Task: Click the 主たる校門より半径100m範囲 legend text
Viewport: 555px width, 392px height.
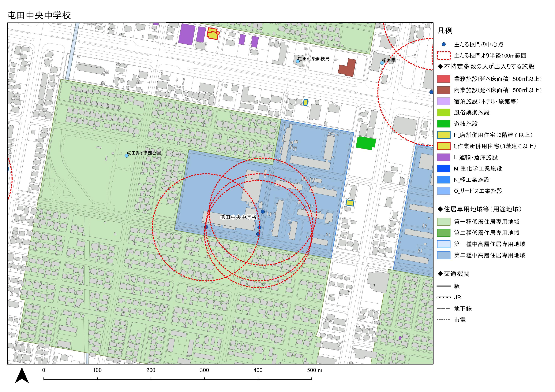Action: [490, 56]
